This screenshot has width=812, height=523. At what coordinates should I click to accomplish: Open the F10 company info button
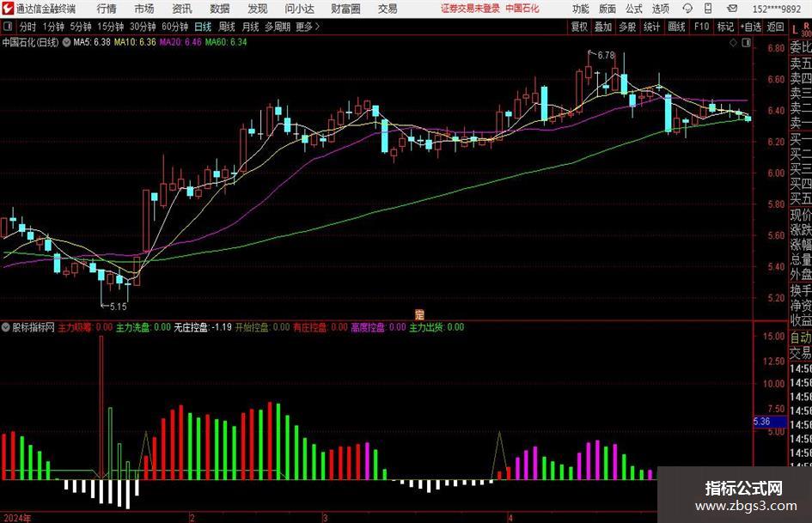(701, 27)
